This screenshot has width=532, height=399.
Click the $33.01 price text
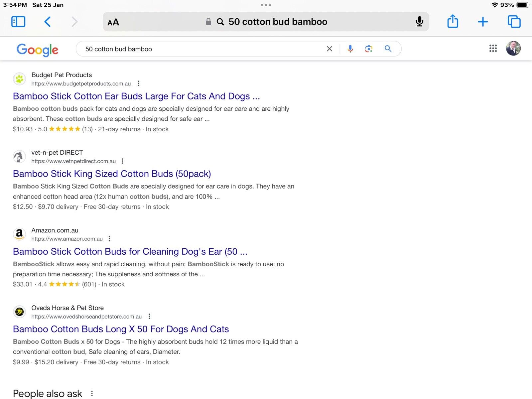[x=23, y=284]
